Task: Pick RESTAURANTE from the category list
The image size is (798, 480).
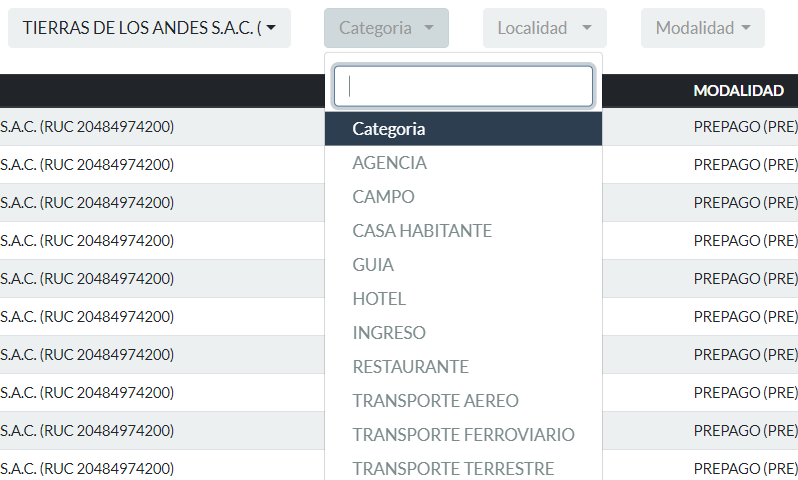Action: tap(410, 367)
